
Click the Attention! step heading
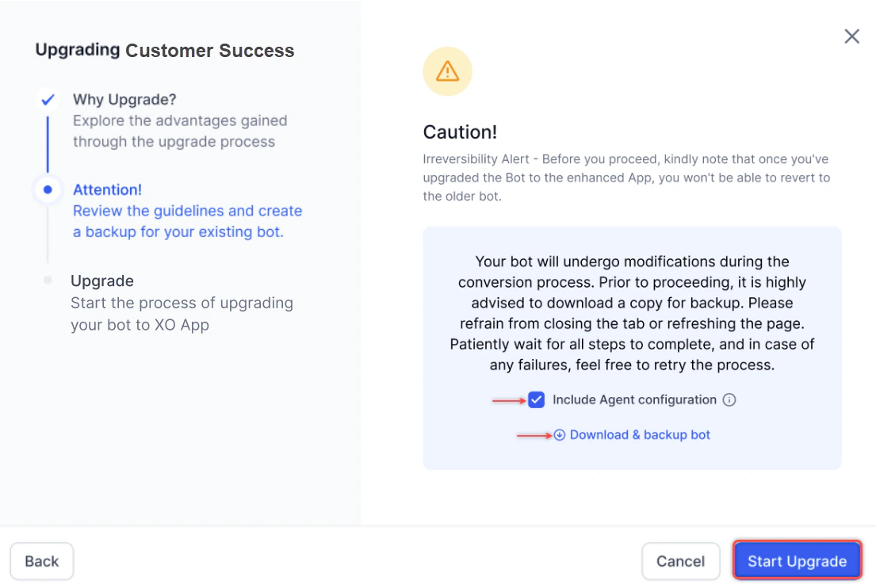[x=107, y=189]
